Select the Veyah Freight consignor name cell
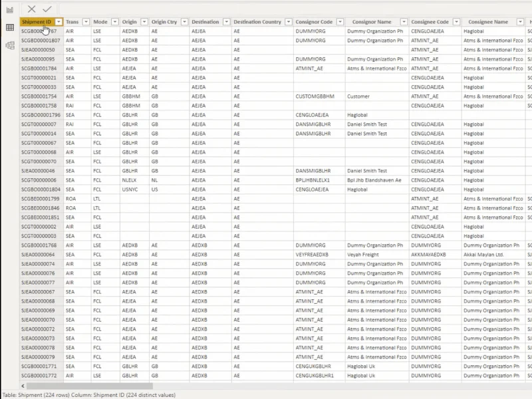 (x=362, y=255)
